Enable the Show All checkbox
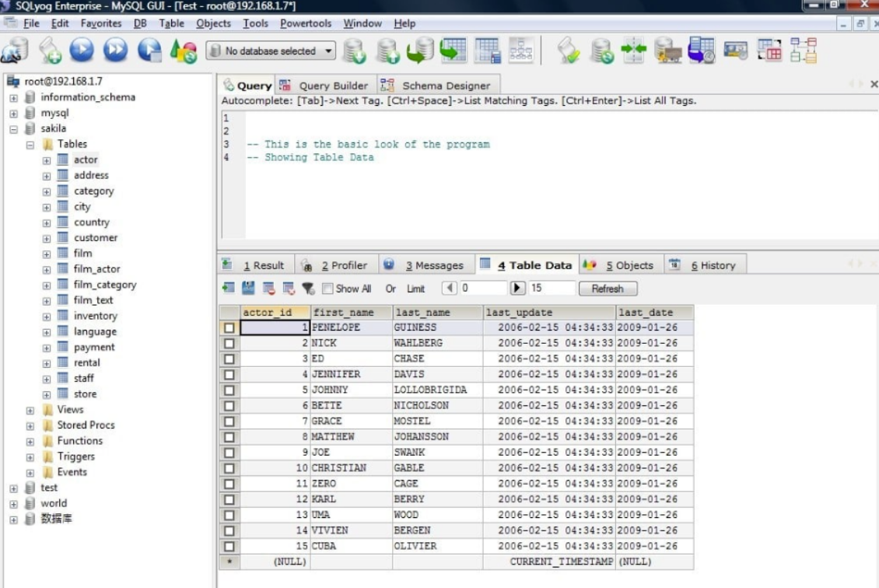Image resolution: width=879 pixels, height=588 pixels. pyautogui.click(x=327, y=289)
